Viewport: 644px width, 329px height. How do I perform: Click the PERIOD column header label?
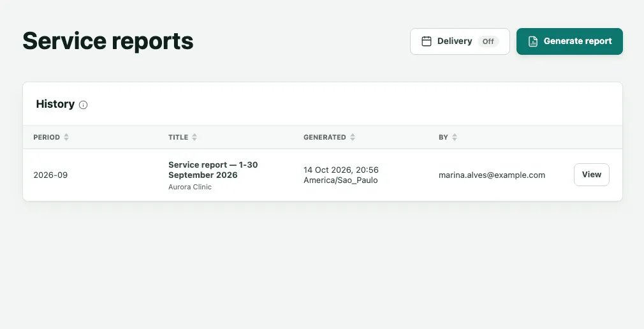coord(47,137)
